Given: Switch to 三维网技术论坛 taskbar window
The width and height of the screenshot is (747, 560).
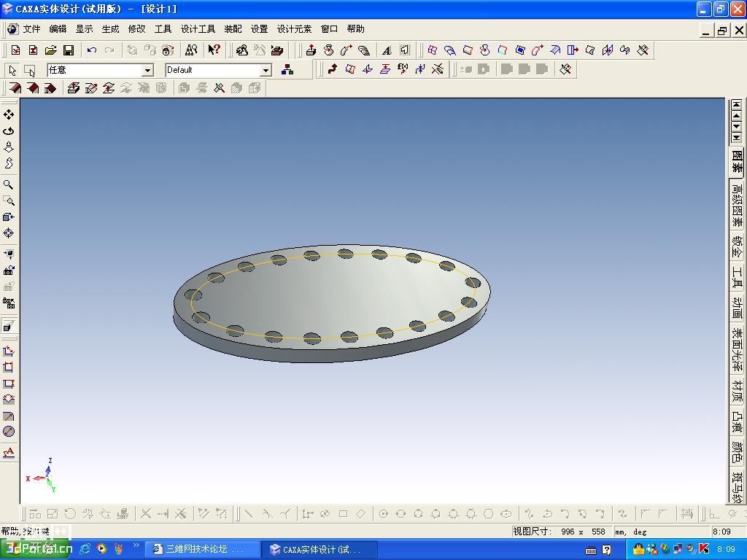Looking at the screenshot, I should coord(201,549).
